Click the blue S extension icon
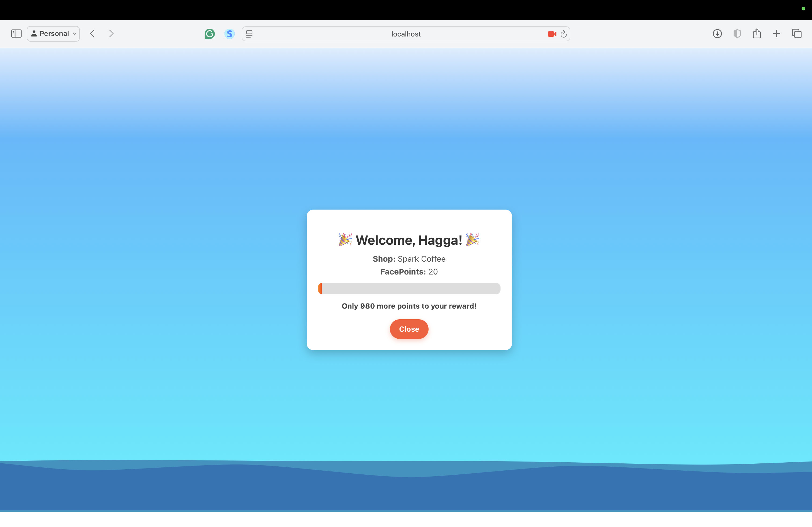The height and width of the screenshot is (527, 812). 229,34
